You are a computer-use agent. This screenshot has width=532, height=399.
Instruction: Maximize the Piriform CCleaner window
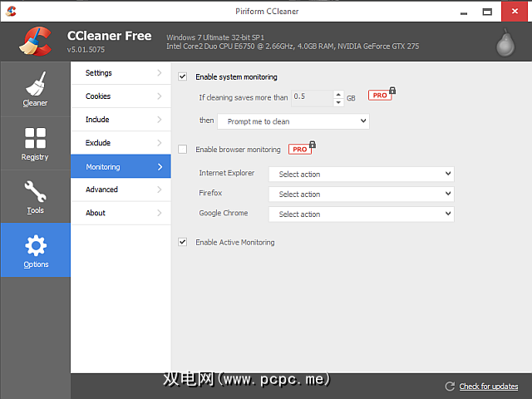pos(487,12)
